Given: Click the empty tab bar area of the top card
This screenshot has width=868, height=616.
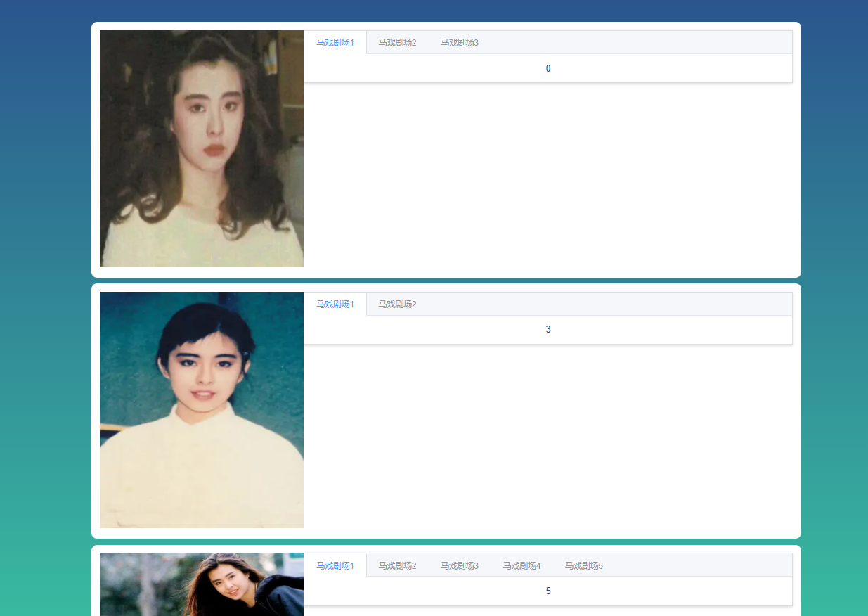Looking at the screenshot, I should coord(633,42).
